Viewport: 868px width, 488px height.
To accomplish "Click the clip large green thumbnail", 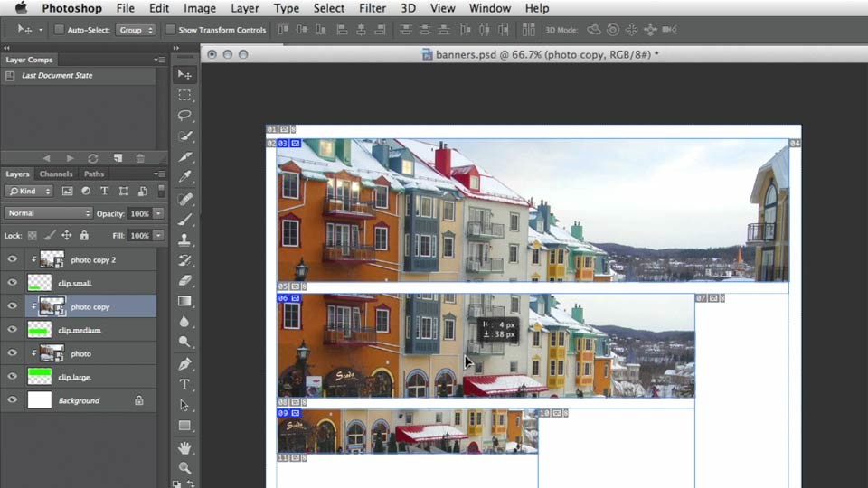I will [39, 376].
